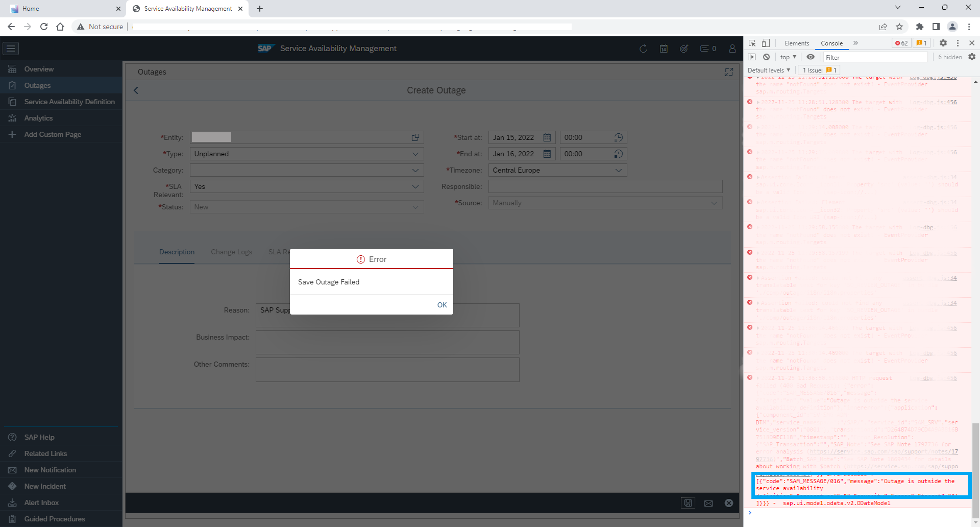The image size is (980, 527).
Task: Switch to DevTools Console tab
Action: (831, 43)
